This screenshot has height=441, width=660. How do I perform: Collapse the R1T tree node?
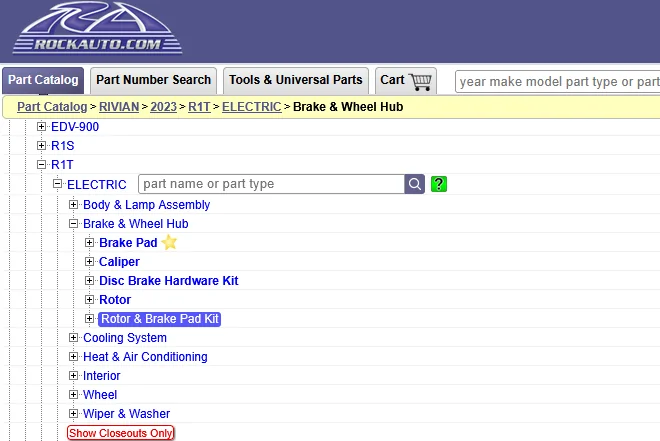[x=41, y=164]
